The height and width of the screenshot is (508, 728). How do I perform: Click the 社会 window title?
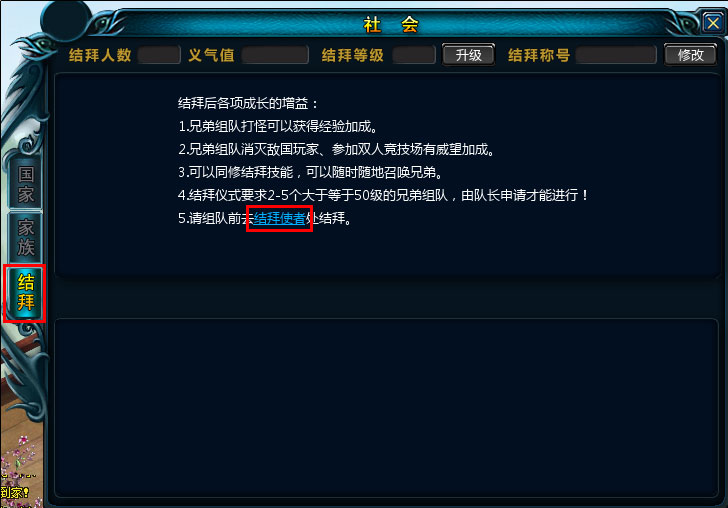point(391,24)
